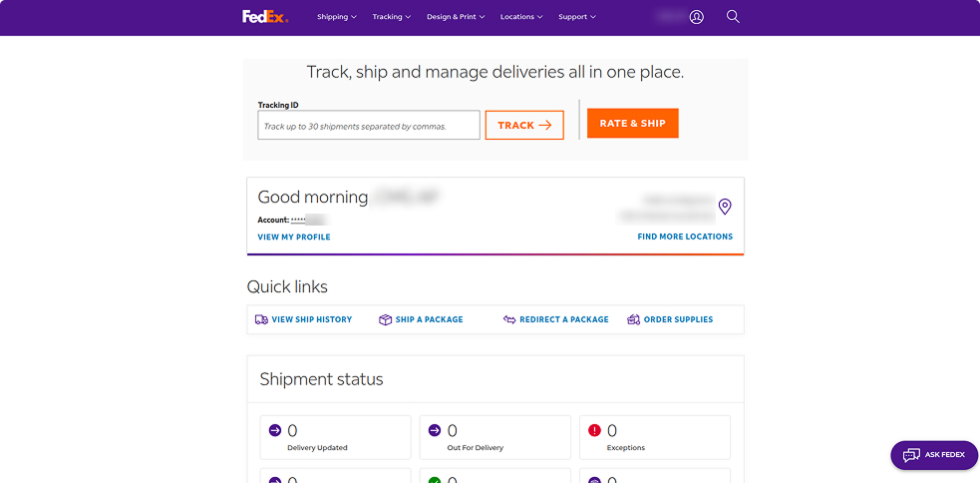Viewport: 980px width, 483px height.
Task: Click the Out For Delivery arrow icon
Action: (435, 430)
